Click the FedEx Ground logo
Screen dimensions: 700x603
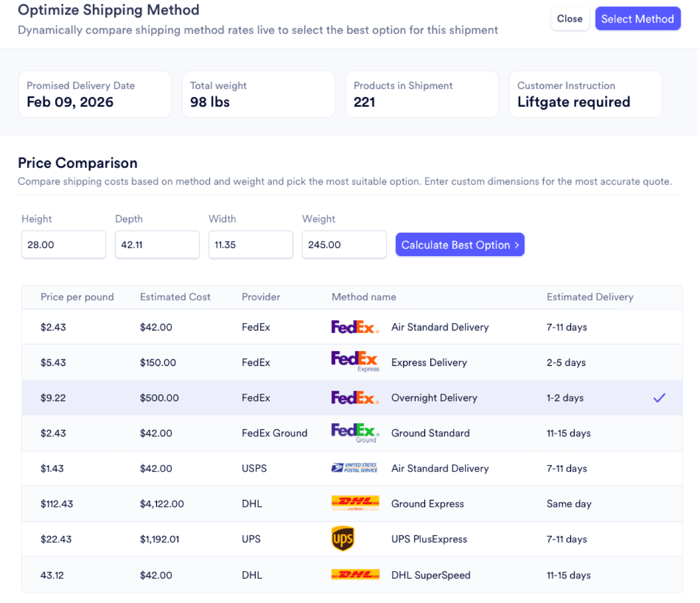coord(355,433)
